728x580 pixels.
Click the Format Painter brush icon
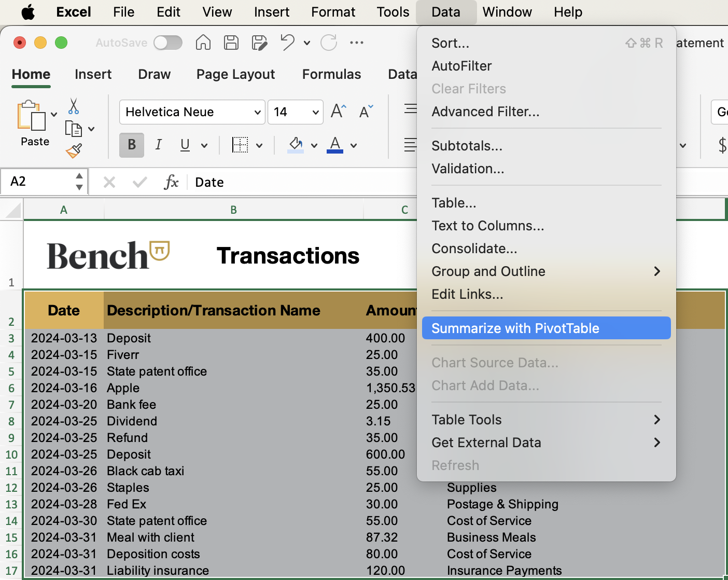point(74,151)
